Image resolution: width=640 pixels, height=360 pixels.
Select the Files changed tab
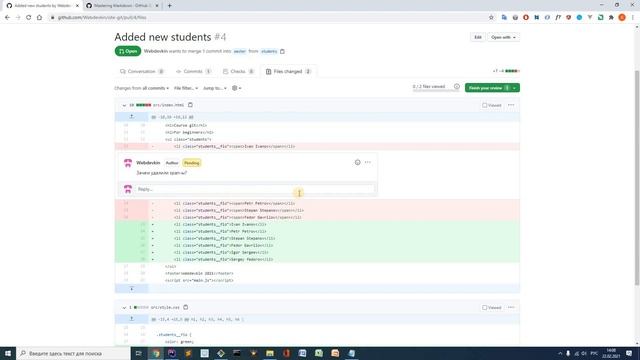288,71
